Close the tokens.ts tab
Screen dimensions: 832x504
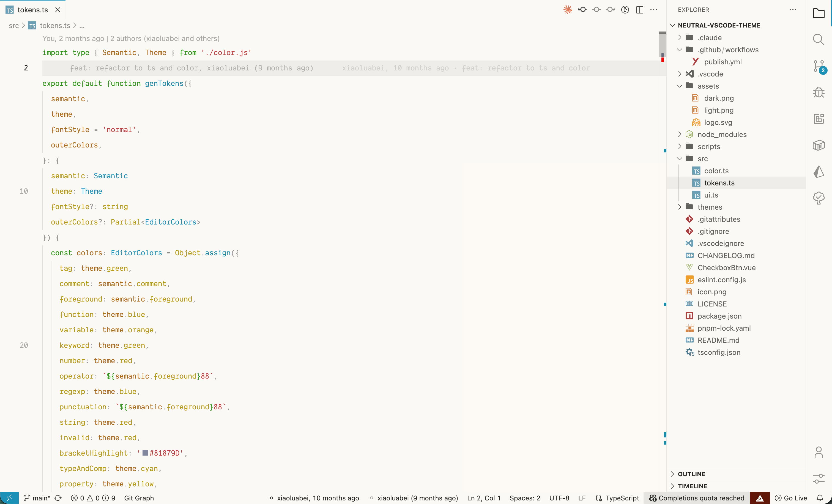coord(58,10)
